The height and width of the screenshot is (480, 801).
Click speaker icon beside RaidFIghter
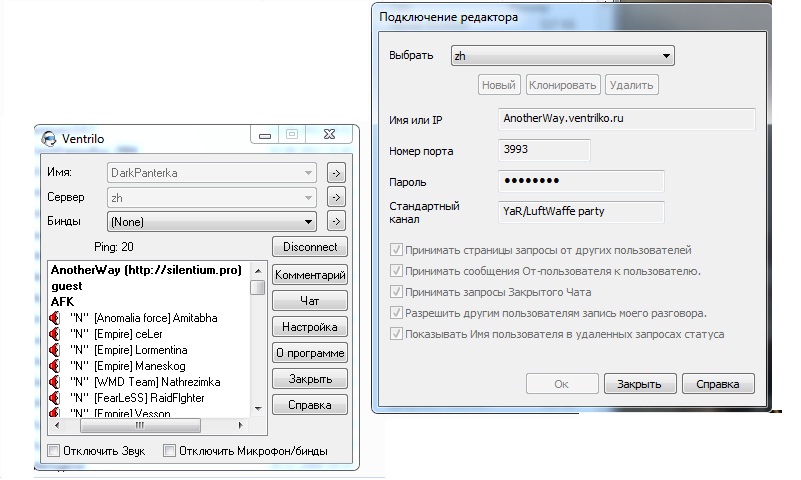click(x=55, y=398)
